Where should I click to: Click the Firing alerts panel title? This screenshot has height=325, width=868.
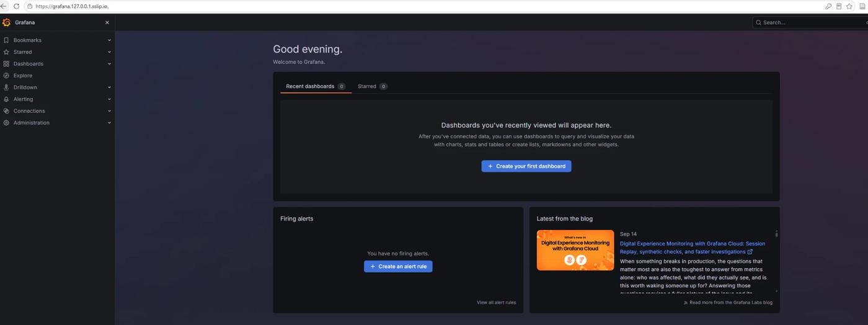[x=296, y=219]
